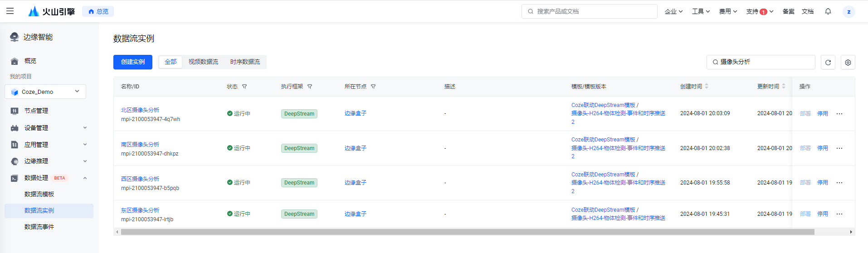Open 数据流模板 in sidebar
The image size is (868, 253).
pyautogui.click(x=39, y=194)
